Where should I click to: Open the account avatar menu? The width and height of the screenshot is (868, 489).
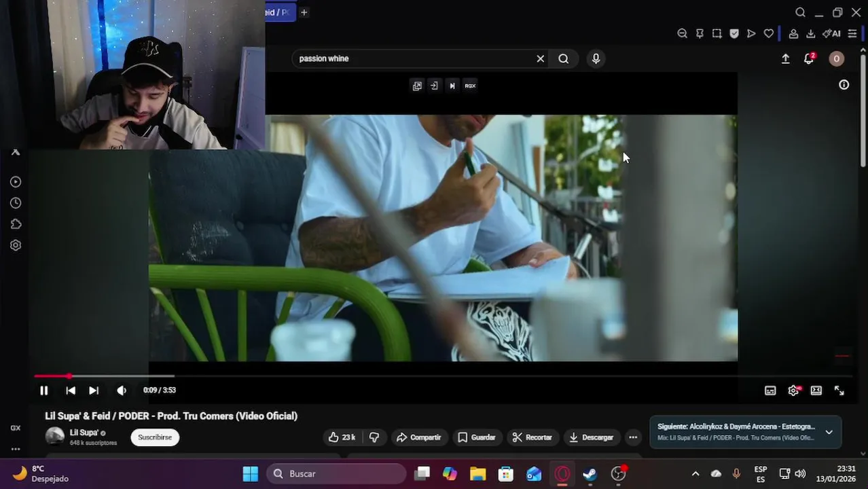836,59
